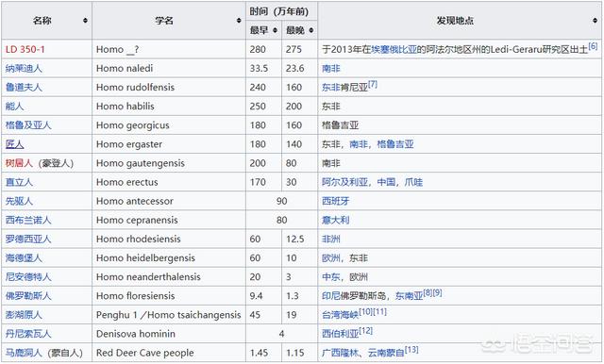The image size is (604, 364).
Task: Open citation [11] after 台湾海峡
Action: pyautogui.click(x=379, y=312)
